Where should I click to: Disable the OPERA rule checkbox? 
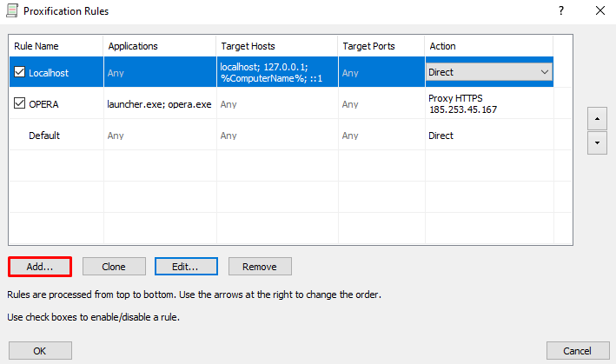pyautogui.click(x=19, y=103)
